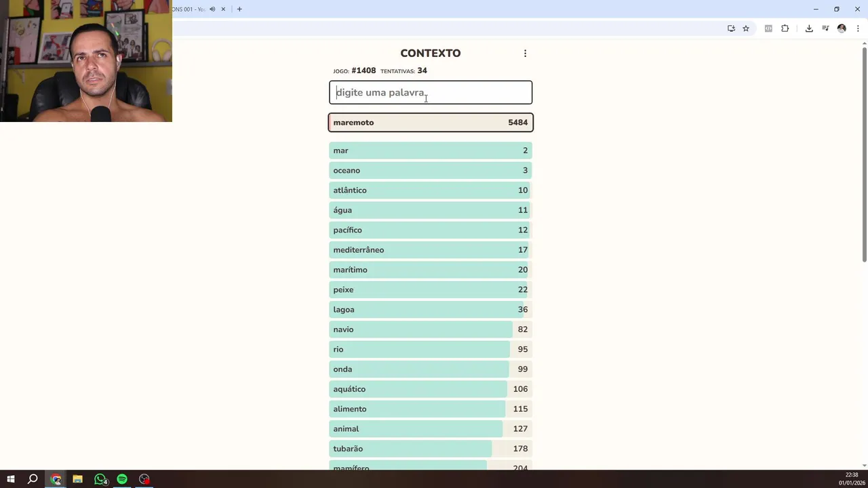Click the CONTEXTO title heading
Image resolution: width=868 pixels, height=488 pixels.
(x=431, y=54)
